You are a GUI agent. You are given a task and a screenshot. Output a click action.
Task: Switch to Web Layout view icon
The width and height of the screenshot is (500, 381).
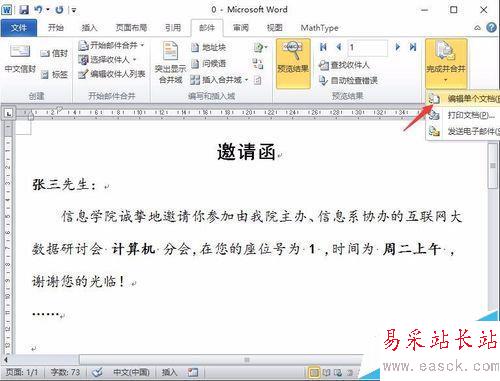click(338, 372)
